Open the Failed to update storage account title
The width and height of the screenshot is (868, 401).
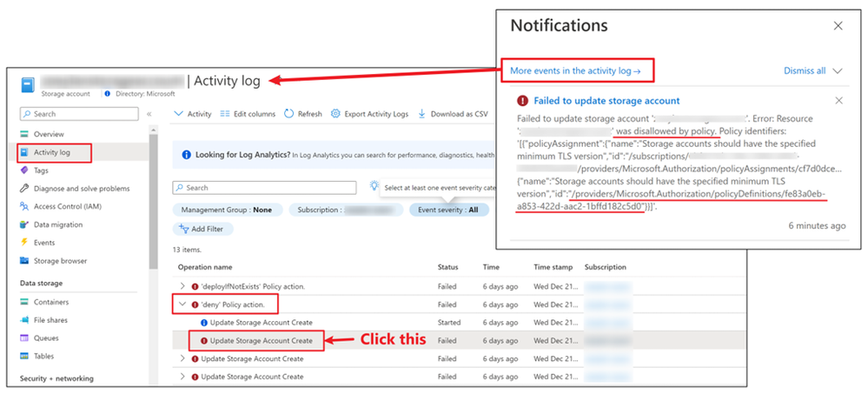(606, 101)
